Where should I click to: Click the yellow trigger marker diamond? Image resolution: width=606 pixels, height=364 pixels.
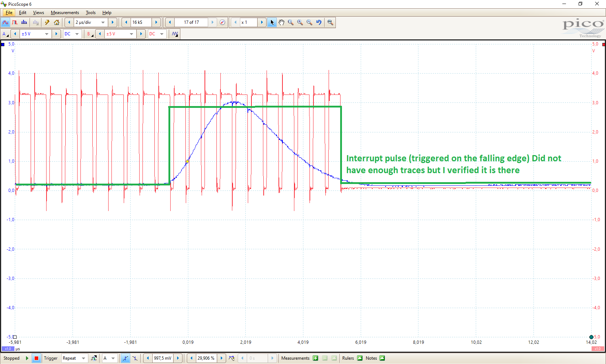click(x=187, y=161)
